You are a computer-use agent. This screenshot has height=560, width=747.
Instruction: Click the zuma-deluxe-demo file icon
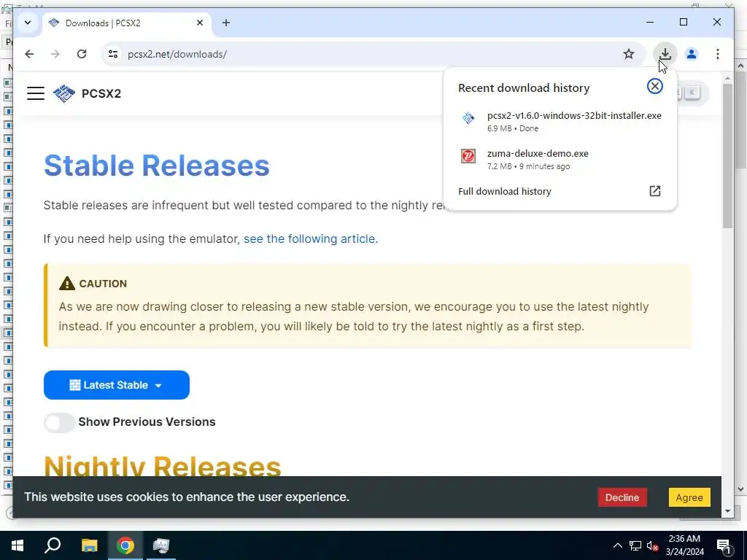(468, 156)
